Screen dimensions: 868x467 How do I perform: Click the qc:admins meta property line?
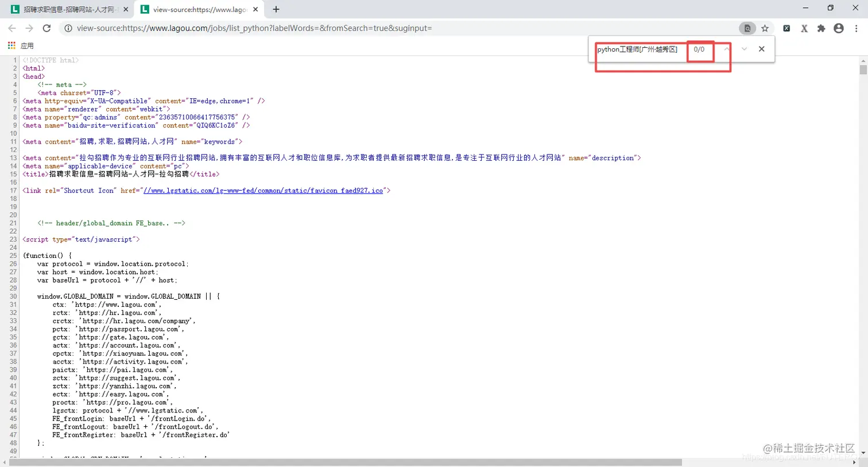click(x=137, y=117)
